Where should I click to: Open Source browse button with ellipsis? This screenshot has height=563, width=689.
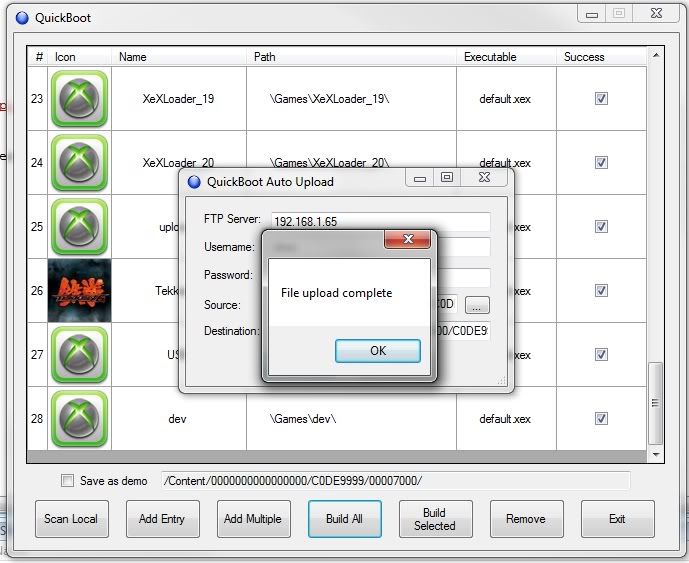(x=478, y=305)
